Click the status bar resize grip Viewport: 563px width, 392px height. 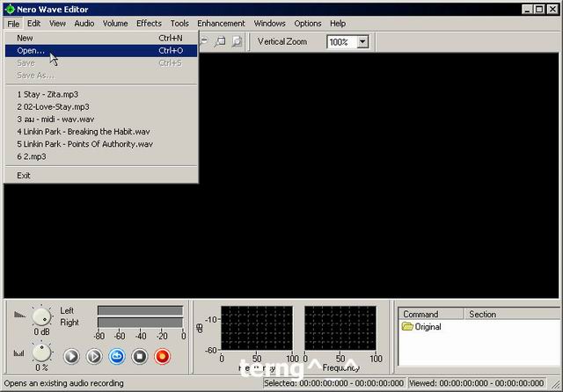pos(556,384)
